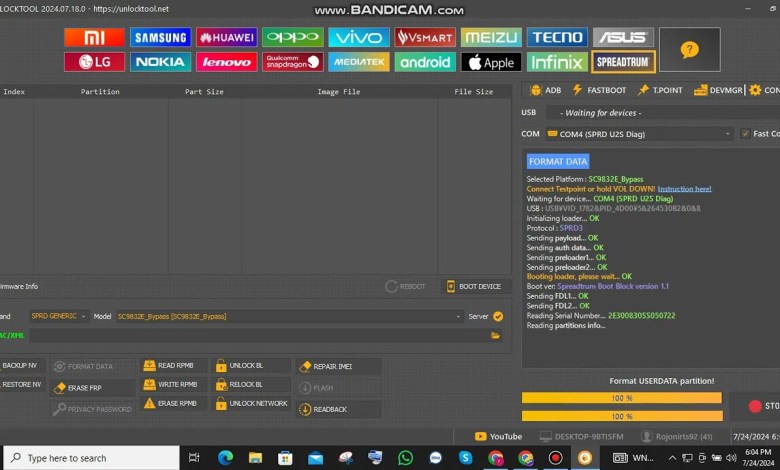
Task: Select the Samsung brand logo
Action: [x=160, y=37]
